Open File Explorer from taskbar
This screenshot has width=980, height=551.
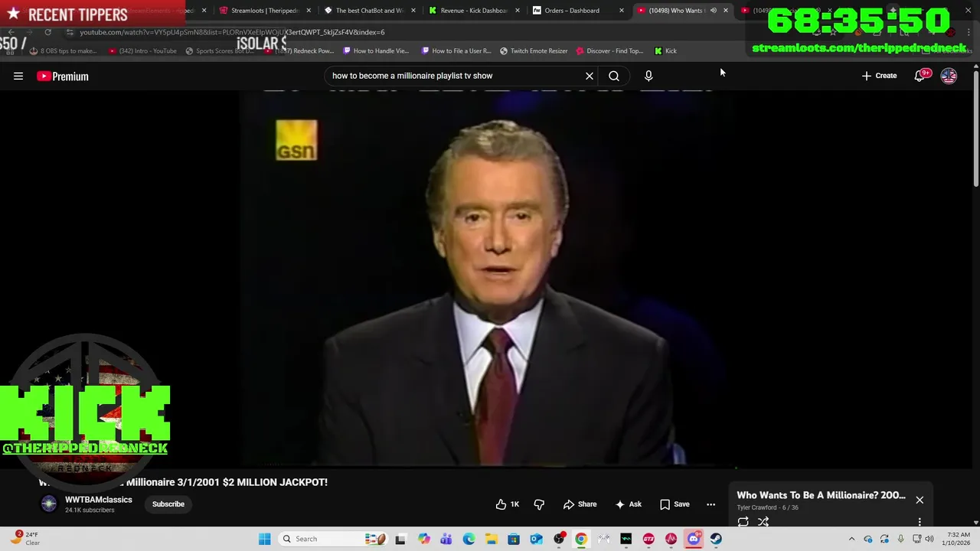491,539
